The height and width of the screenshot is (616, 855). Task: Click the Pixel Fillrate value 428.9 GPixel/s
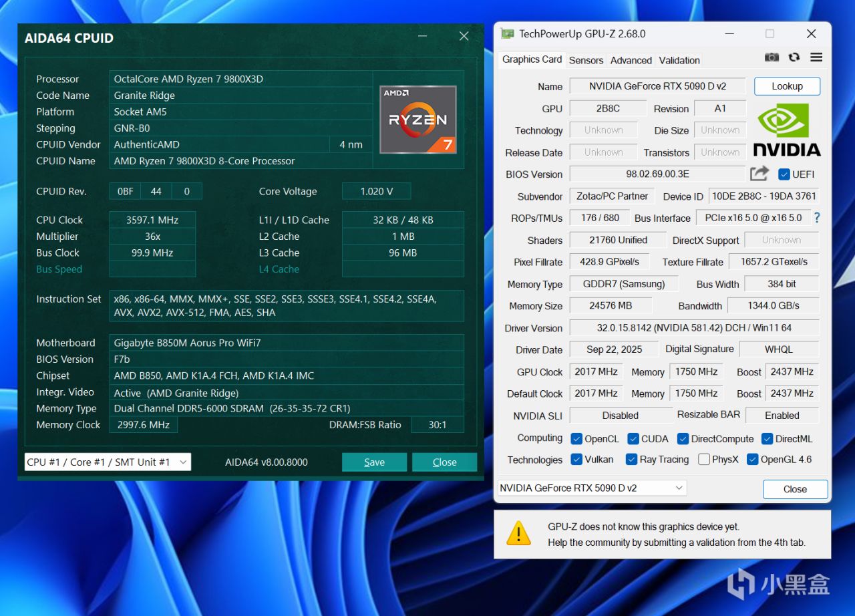(x=610, y=262)
